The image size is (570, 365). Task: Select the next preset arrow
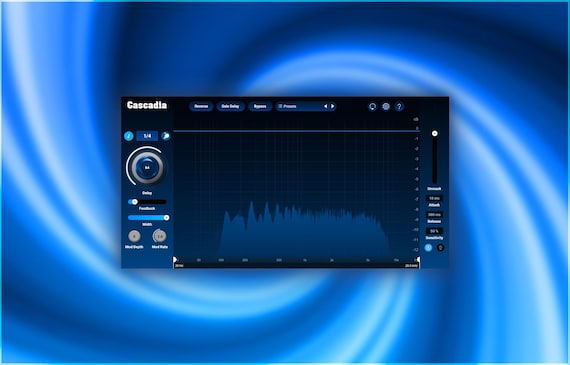point(332,107)
